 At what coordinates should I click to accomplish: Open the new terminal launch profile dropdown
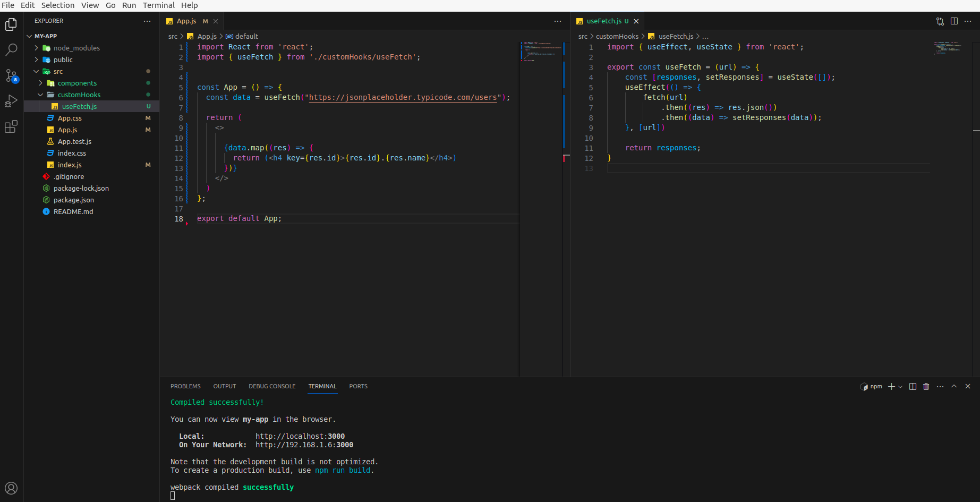(x=900, y=387)
